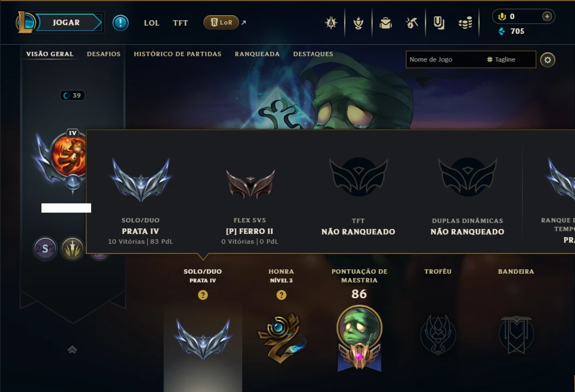Open the Hextech Crafting hammer icon
Image resolution: width=575 pixels, height=392 pixels.
pos(412,23)
